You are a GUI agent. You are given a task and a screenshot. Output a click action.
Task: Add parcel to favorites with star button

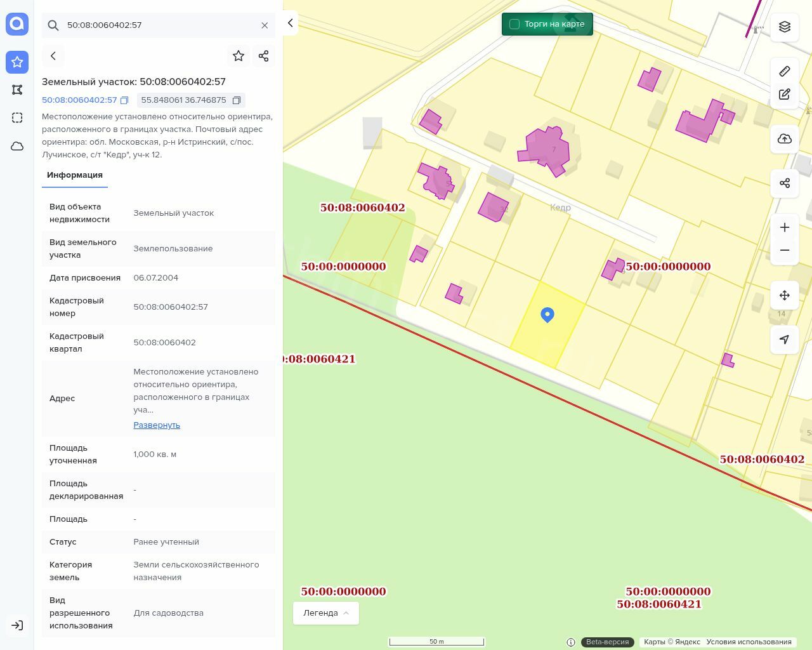pos(239,56)
